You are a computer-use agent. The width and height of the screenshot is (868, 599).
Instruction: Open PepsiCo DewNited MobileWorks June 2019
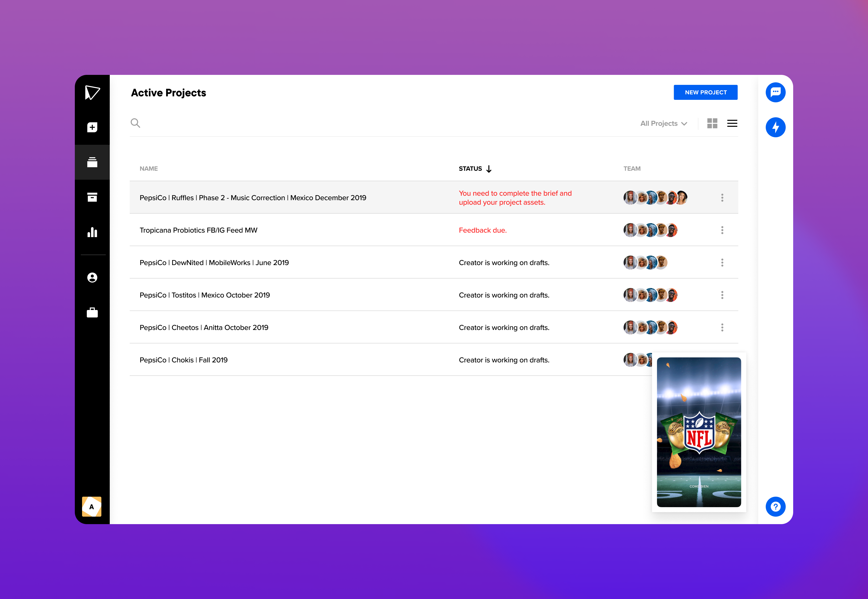(214, 263)
